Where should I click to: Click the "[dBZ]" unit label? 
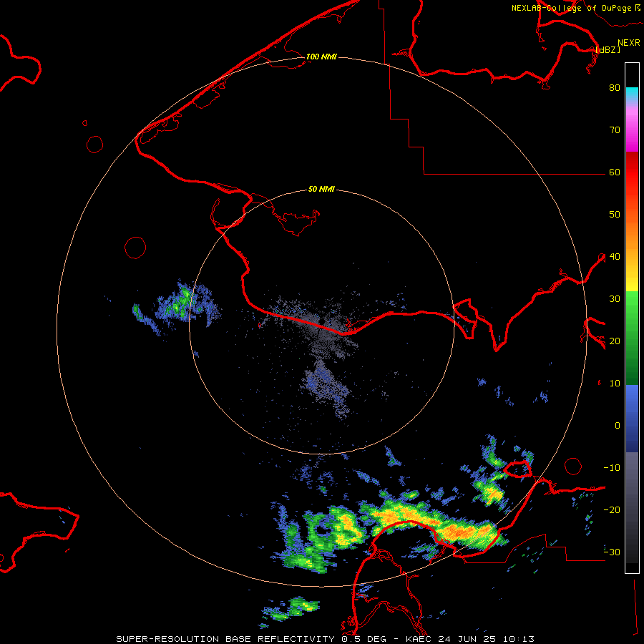coord(608,50)
